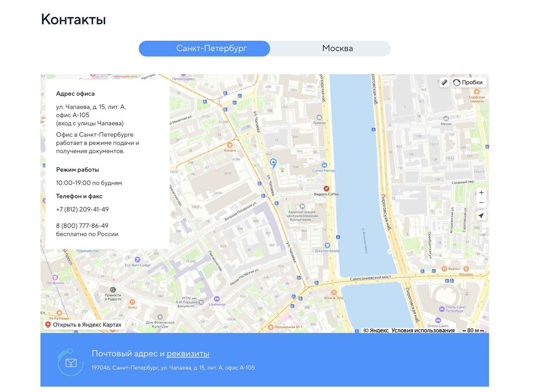Select the Линкор map marker
The height and width of the screenshot is (392, 544).
coord(319,117)
